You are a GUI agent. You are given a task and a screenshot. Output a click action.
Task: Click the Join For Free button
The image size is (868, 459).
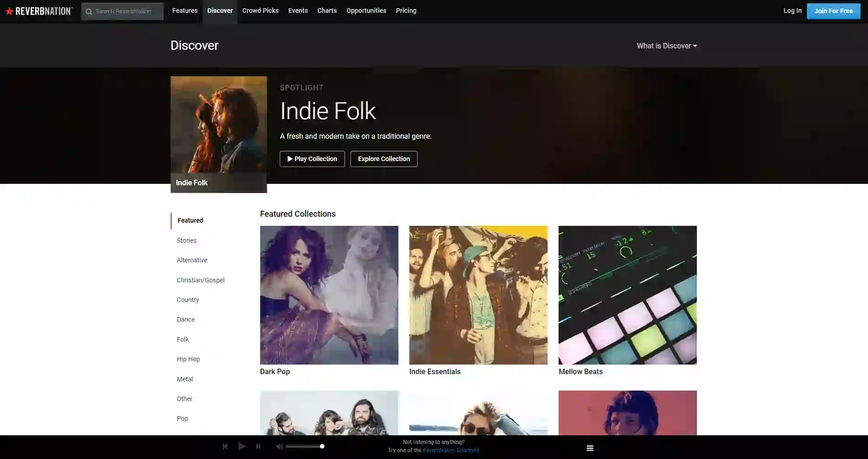[833, 11]
